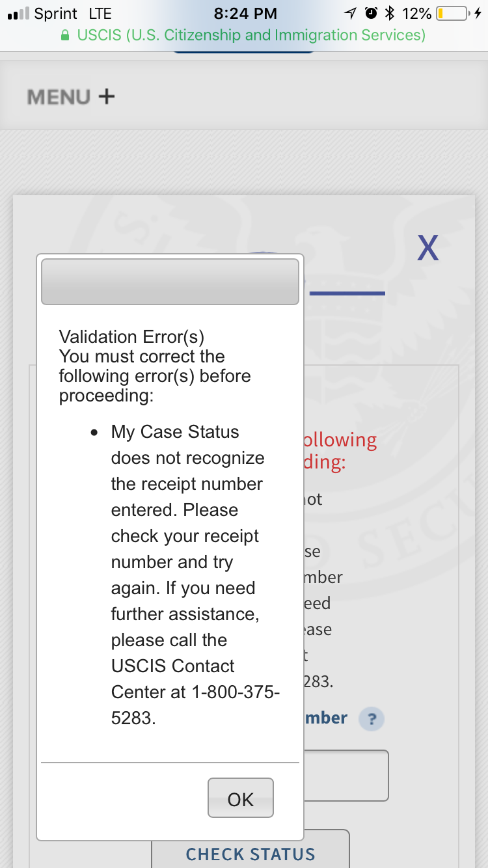This screenshot has height=868, width=488.
Task: Expand menu using the plus icon
Action: pos(107,97)
